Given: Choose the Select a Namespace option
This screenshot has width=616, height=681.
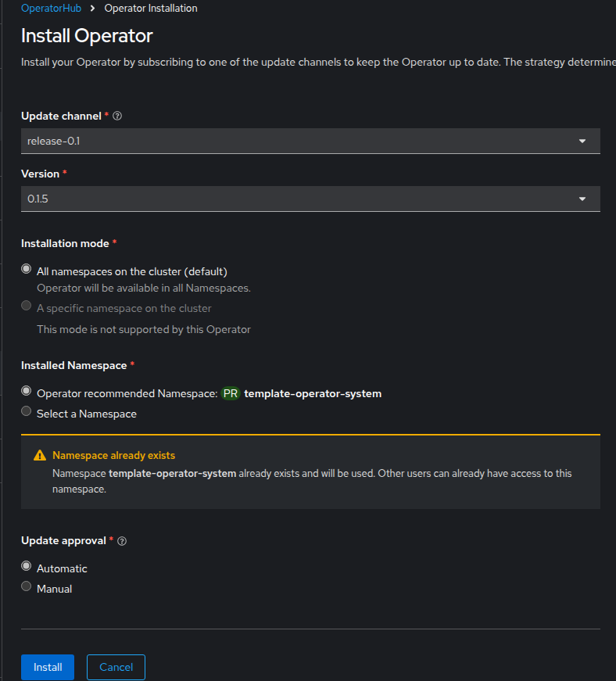Looking at the screenshot, I should 27,411.
